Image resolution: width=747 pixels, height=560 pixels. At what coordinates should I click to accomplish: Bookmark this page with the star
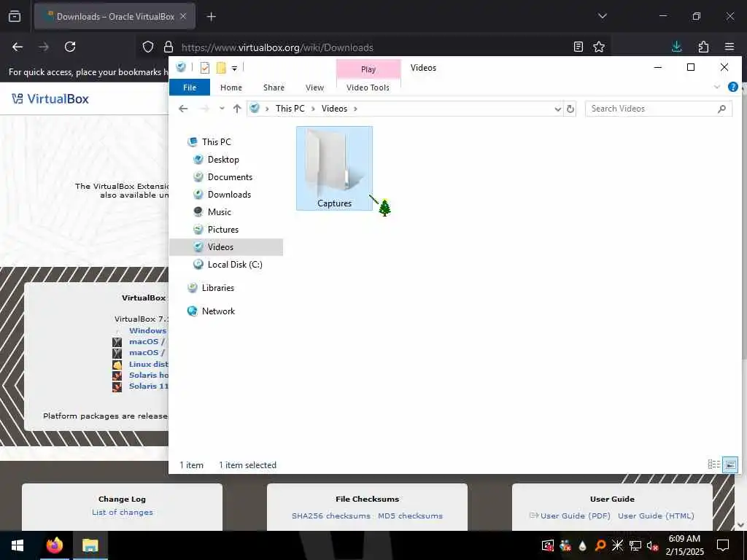(599, 47)
